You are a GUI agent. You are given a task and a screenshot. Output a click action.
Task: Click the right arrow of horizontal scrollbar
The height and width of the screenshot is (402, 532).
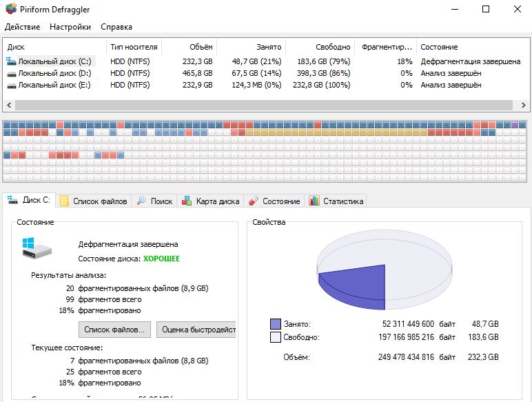pos(524,105)
